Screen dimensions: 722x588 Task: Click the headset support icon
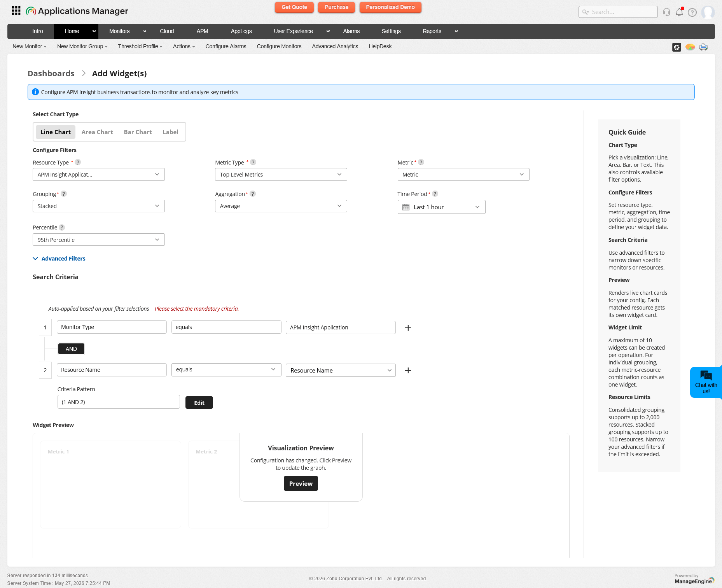[x=666, y=12]
